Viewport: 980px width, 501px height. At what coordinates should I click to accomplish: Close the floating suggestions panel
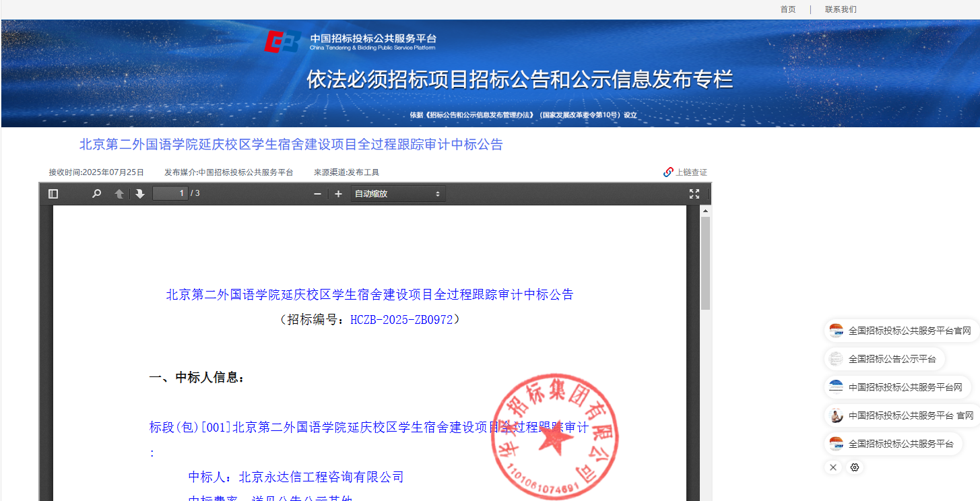[x=833, y=467]
